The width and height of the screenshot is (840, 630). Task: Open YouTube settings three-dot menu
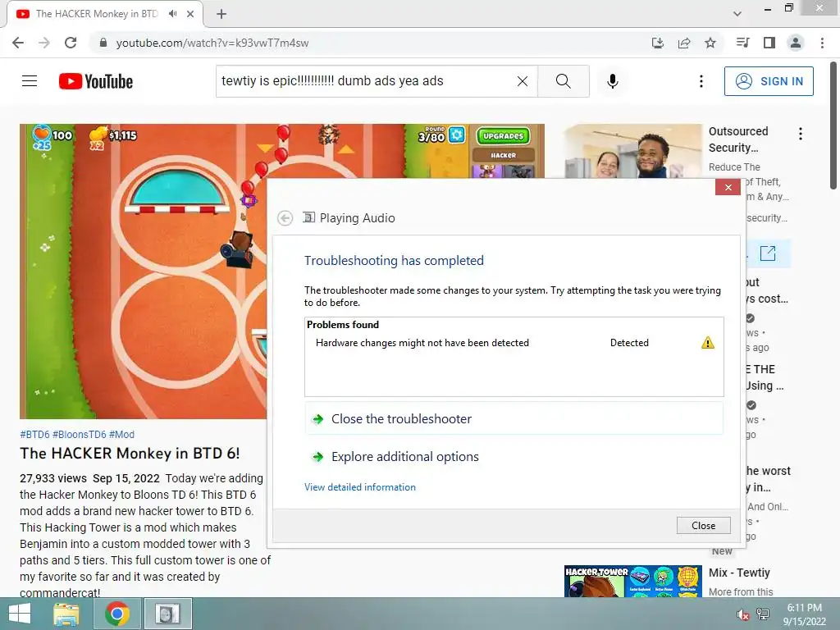[x=701, y=81]
